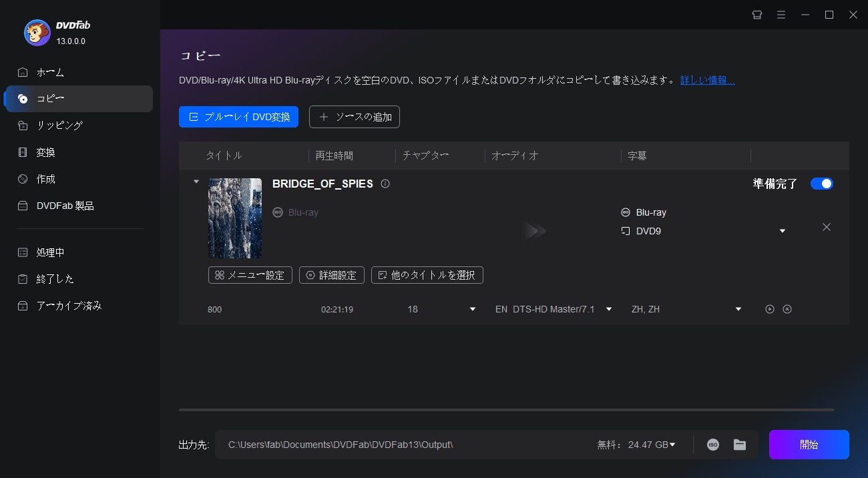Open DVDFab 製品 in the sidebar
This screenshot has height=478, width=868.
click(x=79, y=206)
